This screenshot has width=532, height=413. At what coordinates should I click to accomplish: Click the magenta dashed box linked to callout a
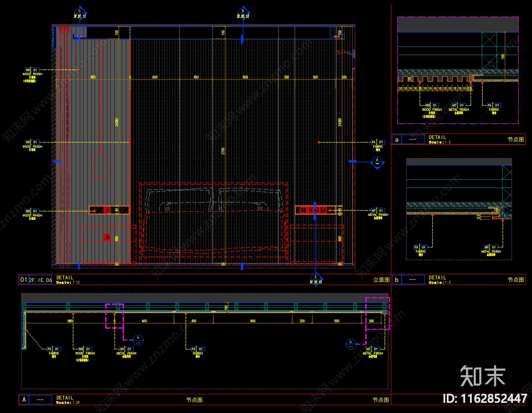tap(115, 316)
